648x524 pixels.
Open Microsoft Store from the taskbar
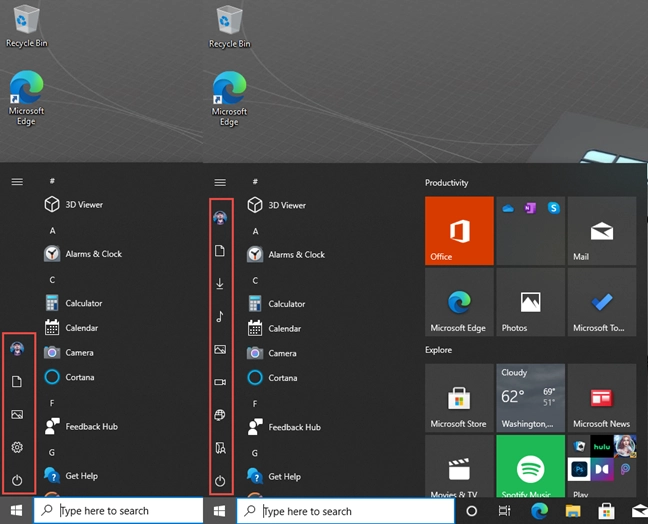607,511
